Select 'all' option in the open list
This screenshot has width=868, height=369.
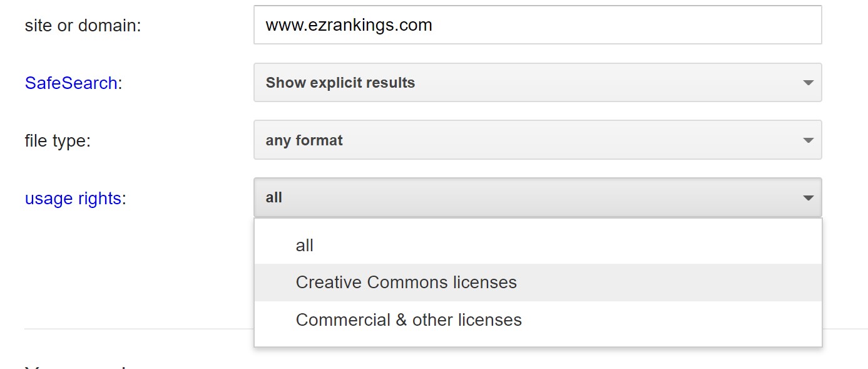pos(305,246)
